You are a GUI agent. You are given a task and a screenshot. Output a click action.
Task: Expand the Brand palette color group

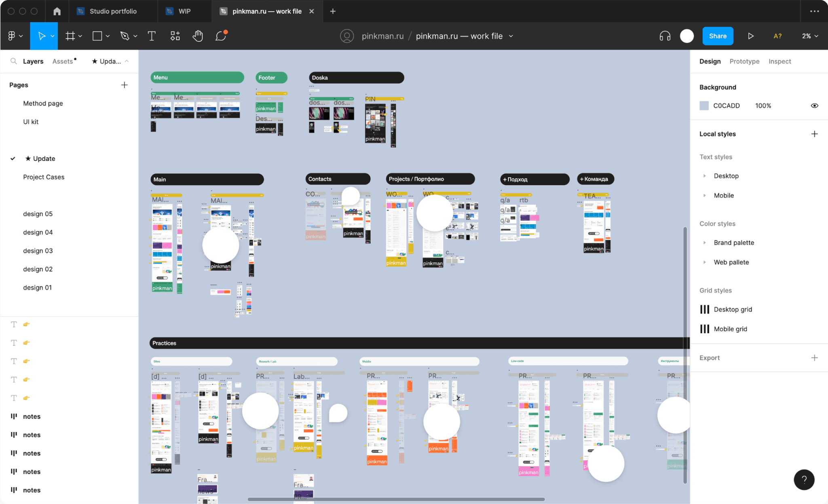[705, 243]
